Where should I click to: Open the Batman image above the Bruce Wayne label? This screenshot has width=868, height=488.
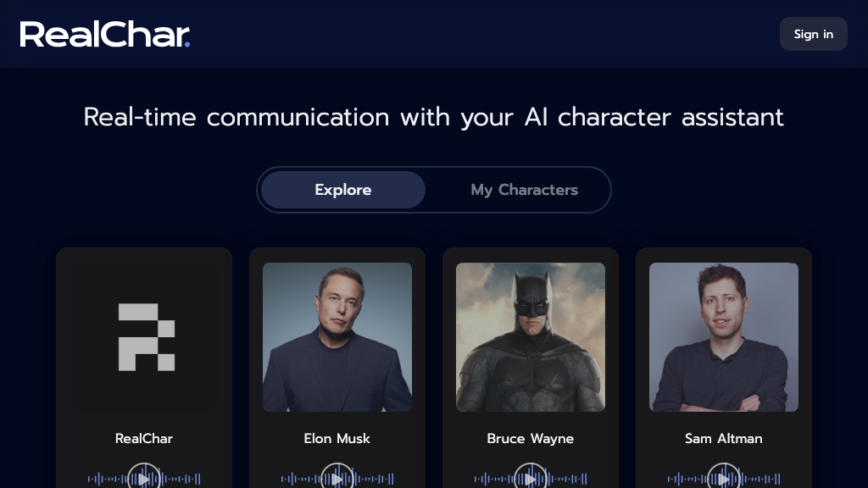tap(531, 337)
